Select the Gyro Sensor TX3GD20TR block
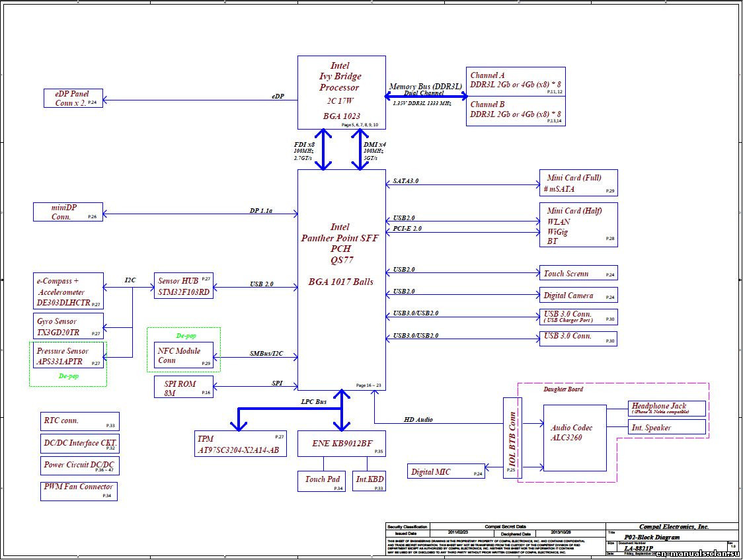 click(x=66, y=325)
